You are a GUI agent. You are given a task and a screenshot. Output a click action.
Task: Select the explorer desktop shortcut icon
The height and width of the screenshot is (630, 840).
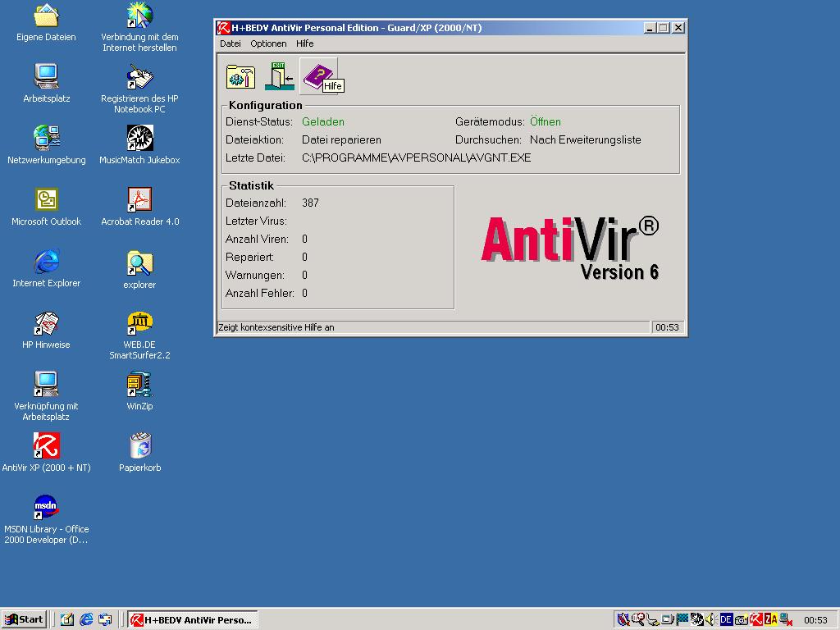tap(139, 269)
